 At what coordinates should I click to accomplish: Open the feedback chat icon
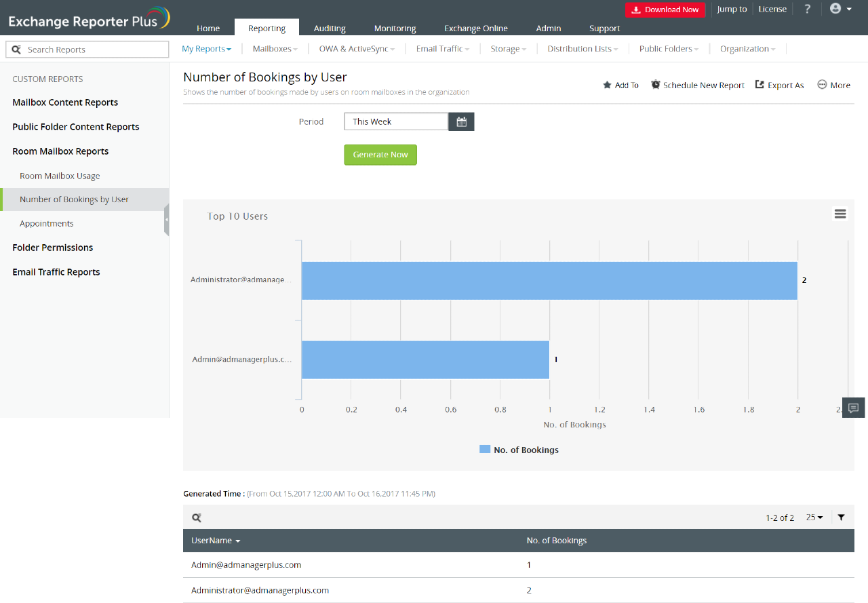click(x=853, y=408)
